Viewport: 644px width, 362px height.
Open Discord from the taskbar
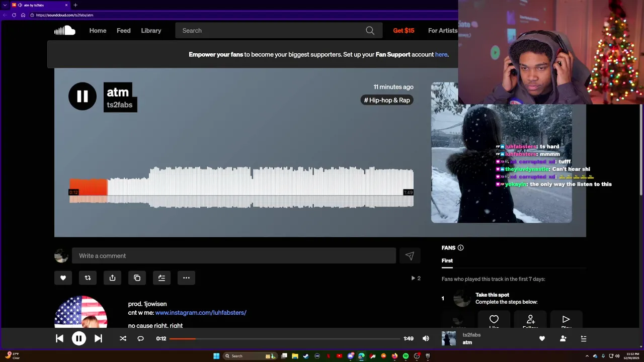pos(350,356)
